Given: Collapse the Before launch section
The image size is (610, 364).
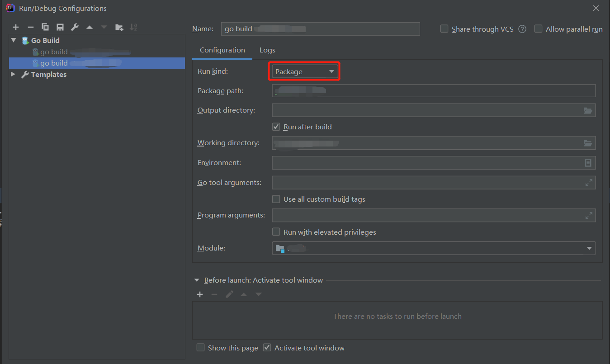Looking at the screenshot, I should [x=197, y=280].
